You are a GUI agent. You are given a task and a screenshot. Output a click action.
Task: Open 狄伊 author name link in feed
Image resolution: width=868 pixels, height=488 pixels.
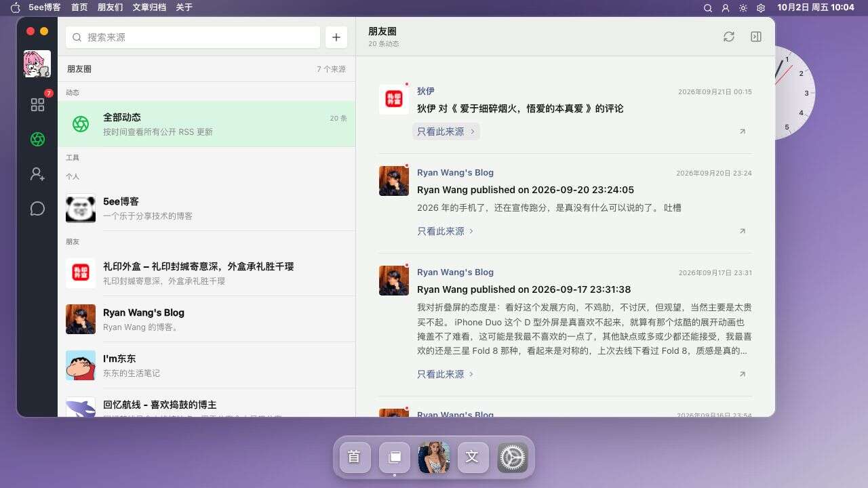tap(426, 91)
